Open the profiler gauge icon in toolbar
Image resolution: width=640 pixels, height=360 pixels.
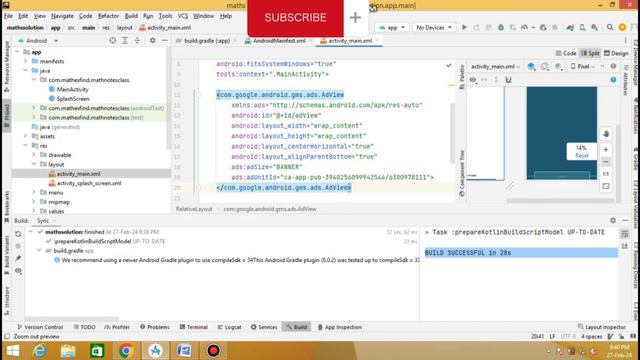pos(524,27)
